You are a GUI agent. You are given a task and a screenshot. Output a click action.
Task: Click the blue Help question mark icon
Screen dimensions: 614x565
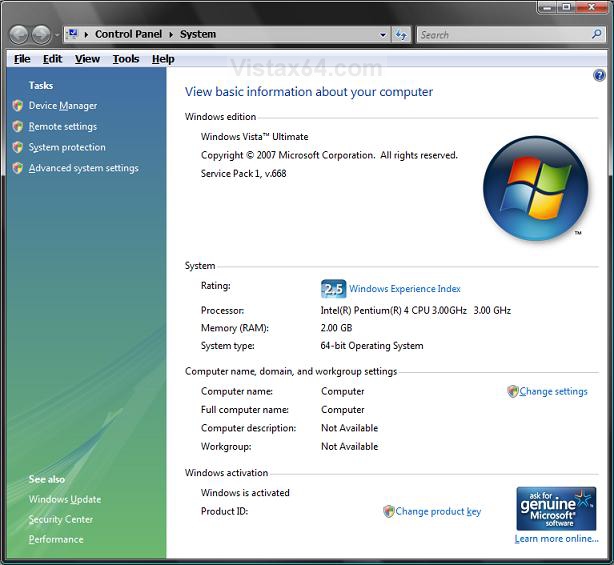coord(599,75)
